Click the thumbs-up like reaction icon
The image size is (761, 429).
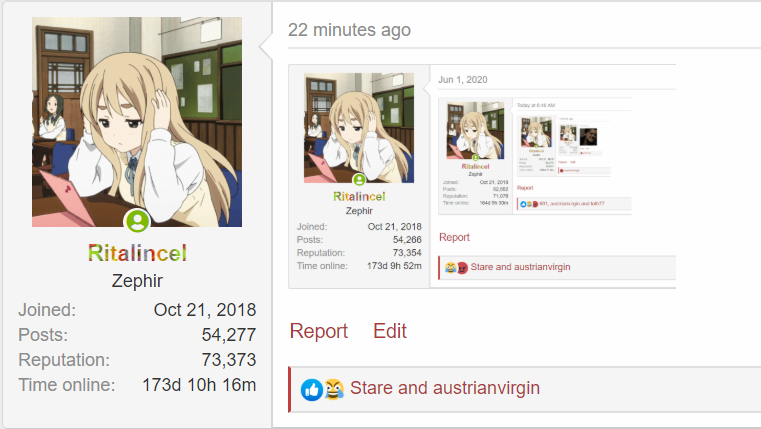click(x=311, y=390)
